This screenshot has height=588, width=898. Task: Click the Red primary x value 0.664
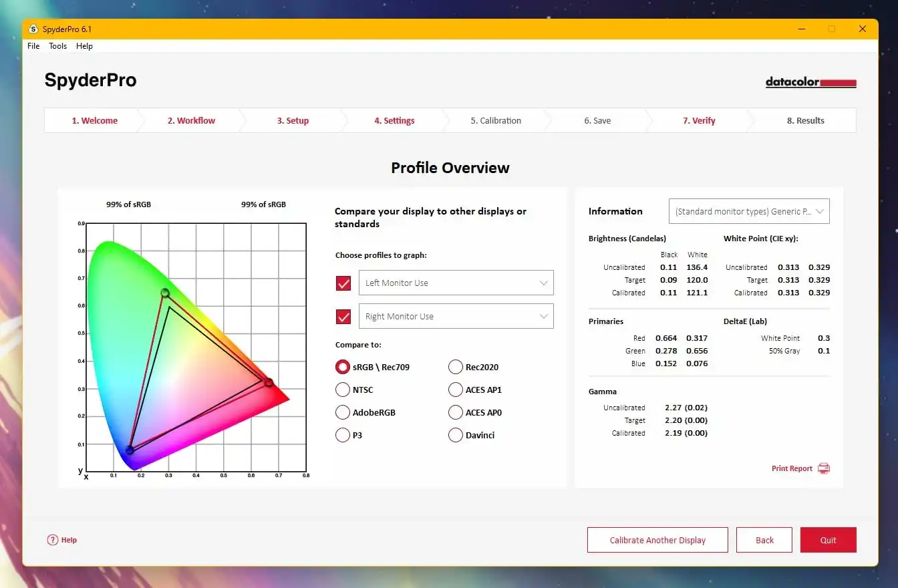click(666, 338)
